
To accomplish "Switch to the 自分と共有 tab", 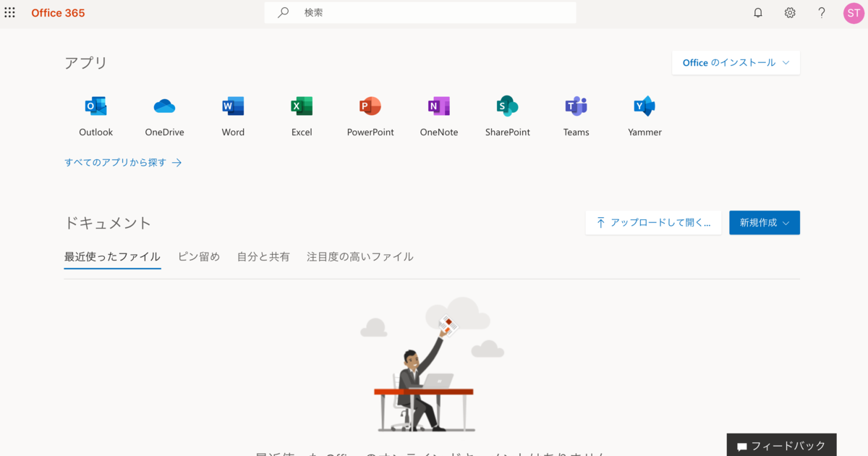I will [x=263, y=257].
